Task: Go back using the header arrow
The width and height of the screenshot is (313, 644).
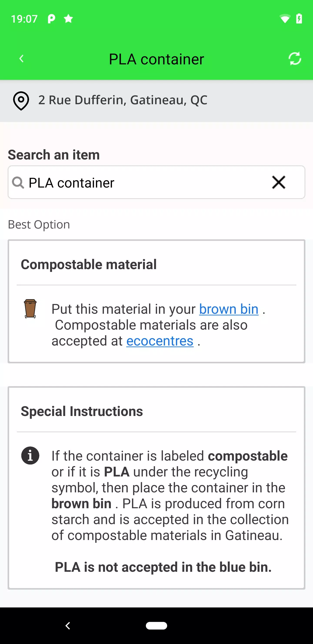Action: coord(22,59)
